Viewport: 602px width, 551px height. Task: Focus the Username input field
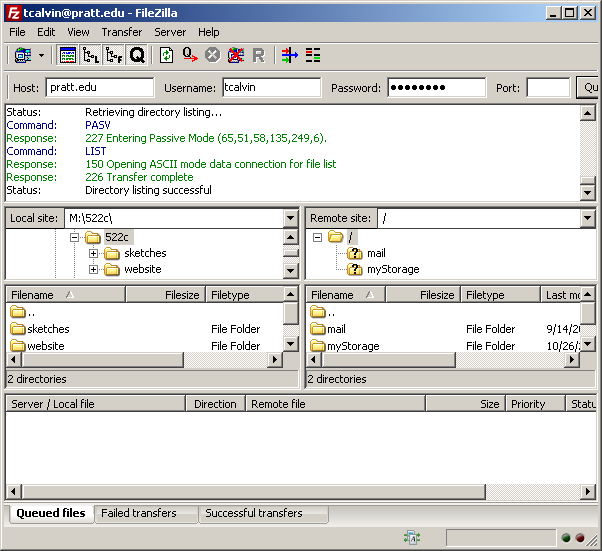coord(271,88)
